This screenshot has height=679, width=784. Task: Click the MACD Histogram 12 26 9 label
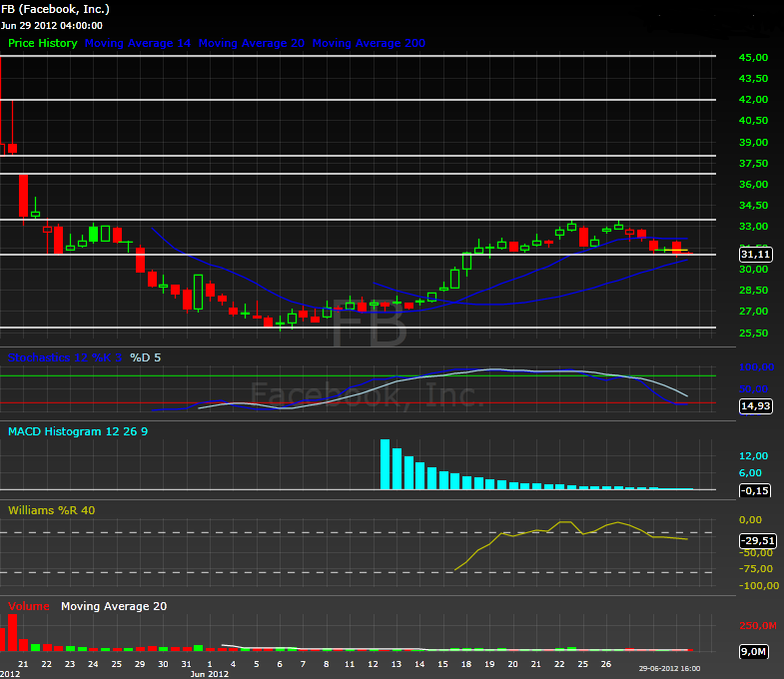tap(78, 431)
